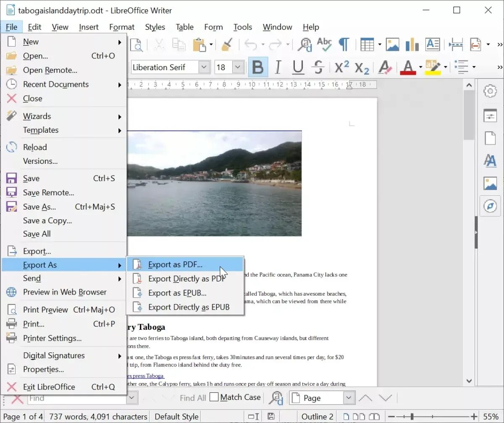Toggle Strikethrough formatting
Screen dimensions: 504x423
click(x=318, y=67)
